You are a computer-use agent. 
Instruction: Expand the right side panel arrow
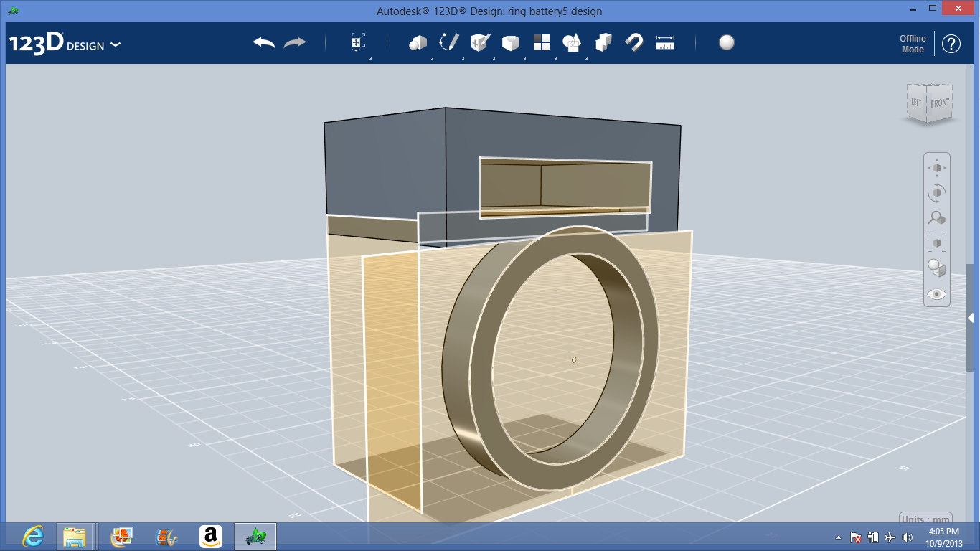970,318
